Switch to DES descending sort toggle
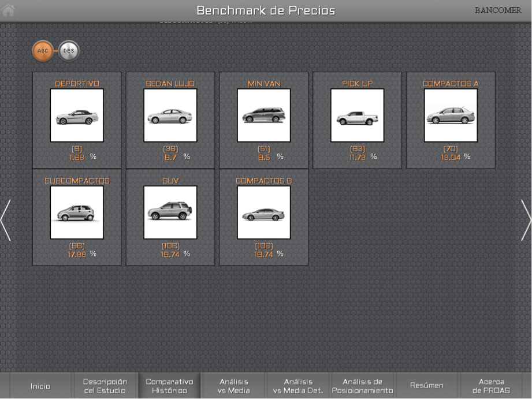 click(69, 51)
